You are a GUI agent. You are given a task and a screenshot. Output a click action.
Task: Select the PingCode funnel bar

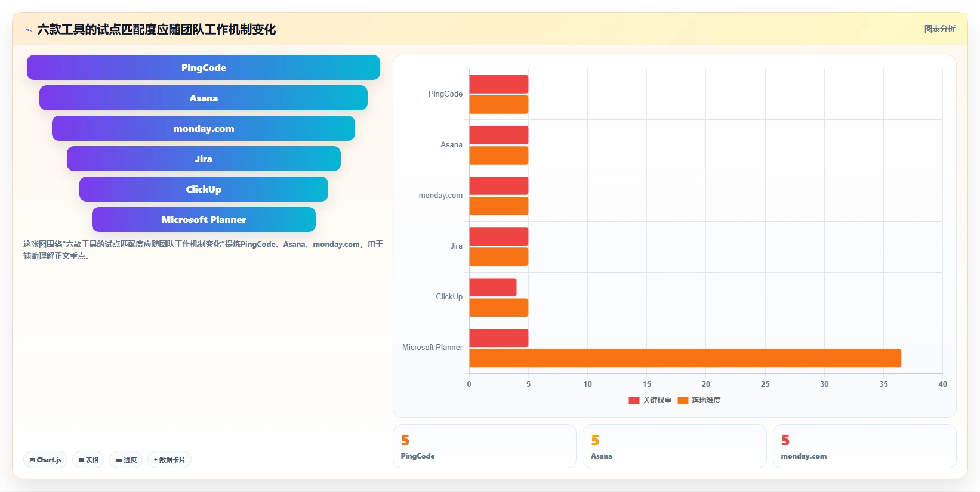[204, 67]
